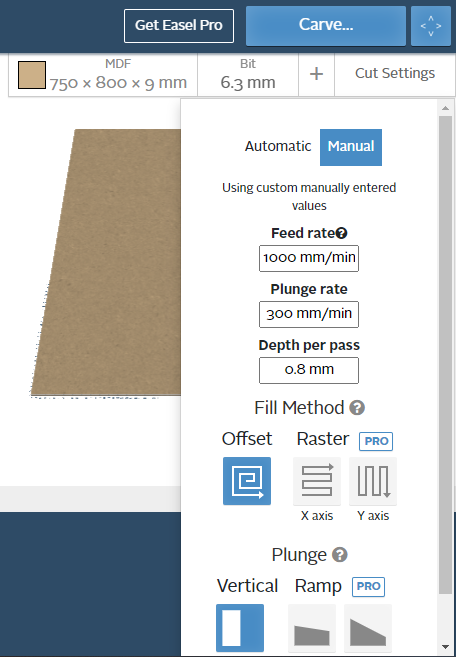Click the MDF board 3D preview
This screenshot has height=657, width=456.
113,262
